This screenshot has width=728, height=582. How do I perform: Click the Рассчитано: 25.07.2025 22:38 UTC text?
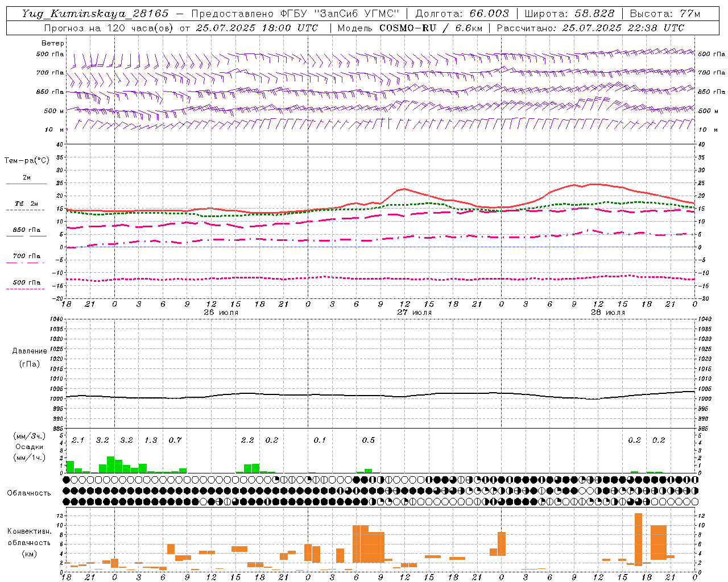tap(590, 28)
